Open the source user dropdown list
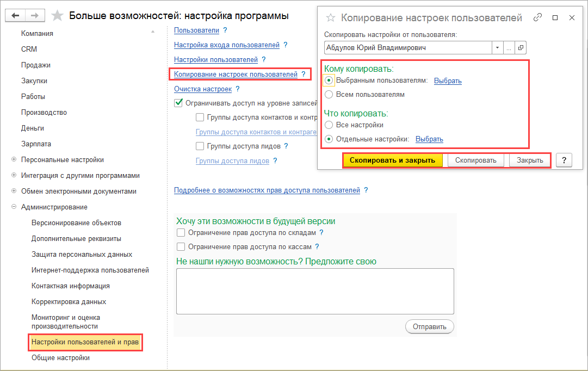Screen dimensions: 588x371 tap(497, 48)
